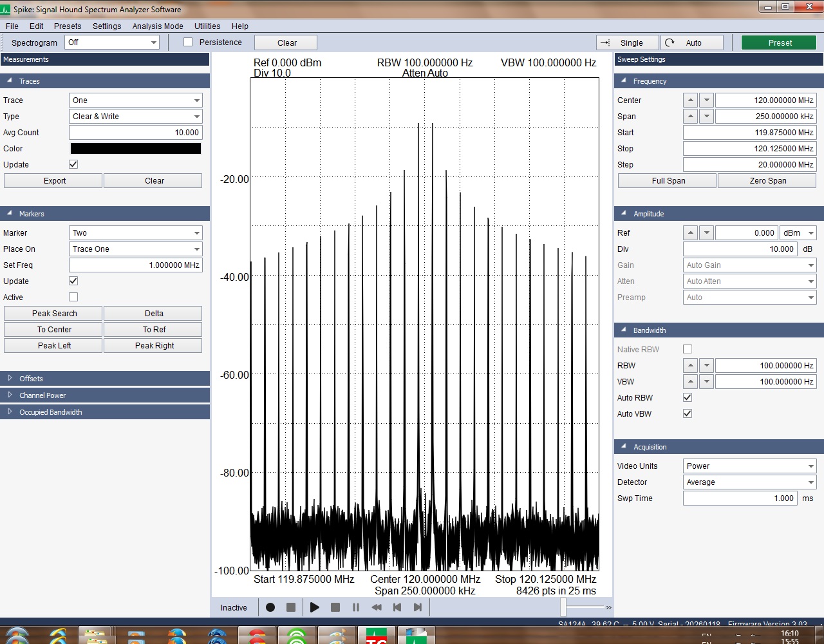The width and height of the screenshot is (824, 644).
Task: Open Internet Explorer from the taskbar
Action: pos(58,637)
